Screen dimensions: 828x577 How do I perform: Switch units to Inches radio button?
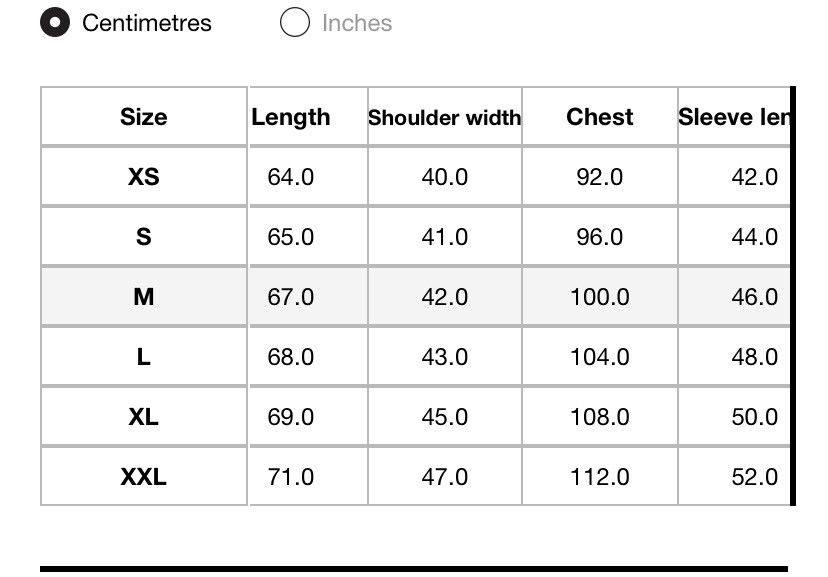pos(295,22)
